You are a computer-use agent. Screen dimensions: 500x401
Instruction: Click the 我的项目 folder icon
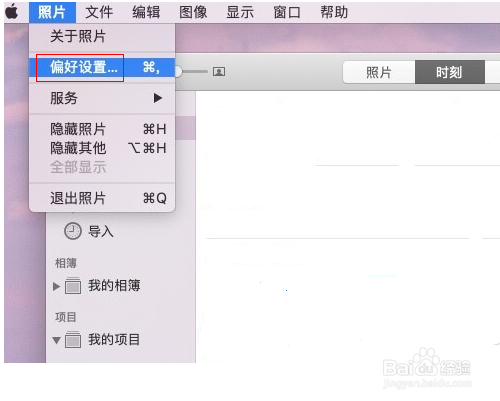[x=73, y=340]
